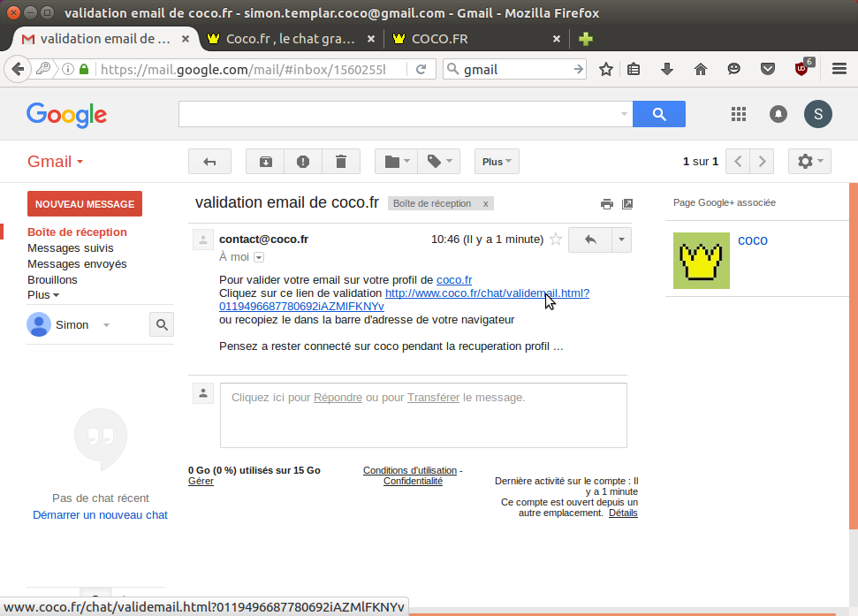
Task: Open the Firefox hamburger menu
Action: tap(839, 69)
